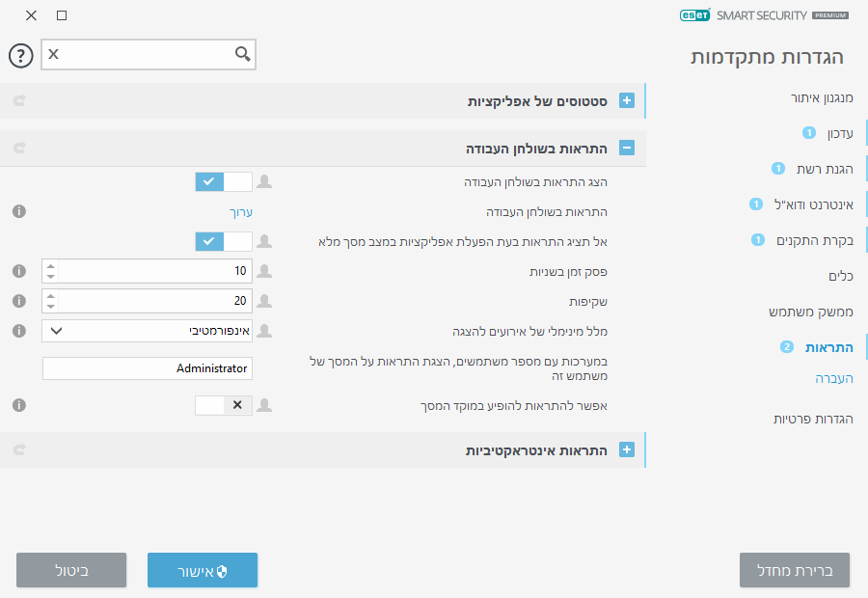Revert the התראות בשולחן העבודה section arrow
The image size is (868, 598).
click(19, 148)
